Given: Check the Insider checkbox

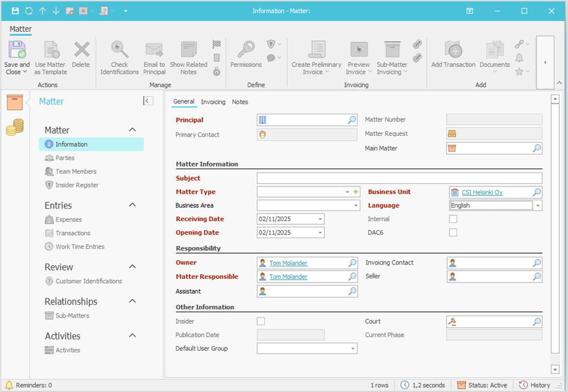Looking at the screenshot, I should click(261, 322).
